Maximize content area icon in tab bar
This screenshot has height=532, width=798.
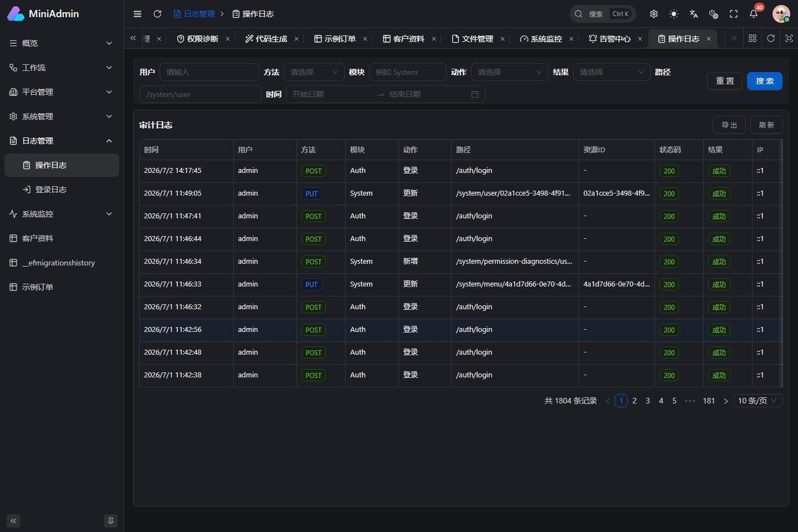tap(789, 38)
